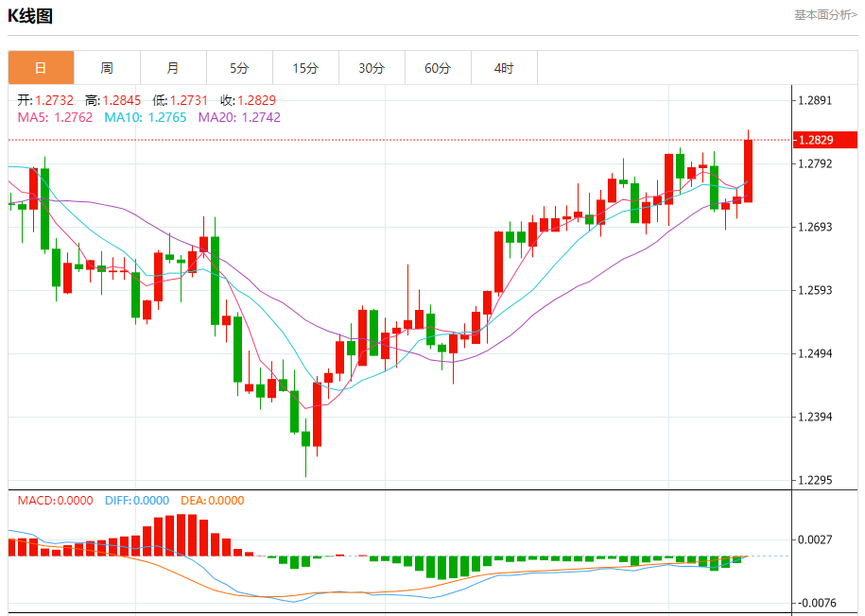Screen dimensions: 865x616
Task: Open the 15分 timeframe tab
Action: click(305, 68)
